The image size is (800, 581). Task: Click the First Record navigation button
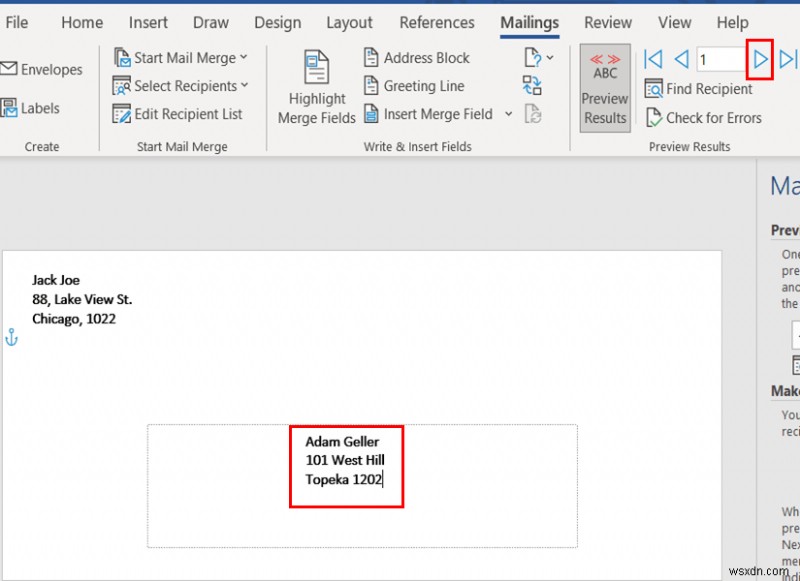coord(652,60)
